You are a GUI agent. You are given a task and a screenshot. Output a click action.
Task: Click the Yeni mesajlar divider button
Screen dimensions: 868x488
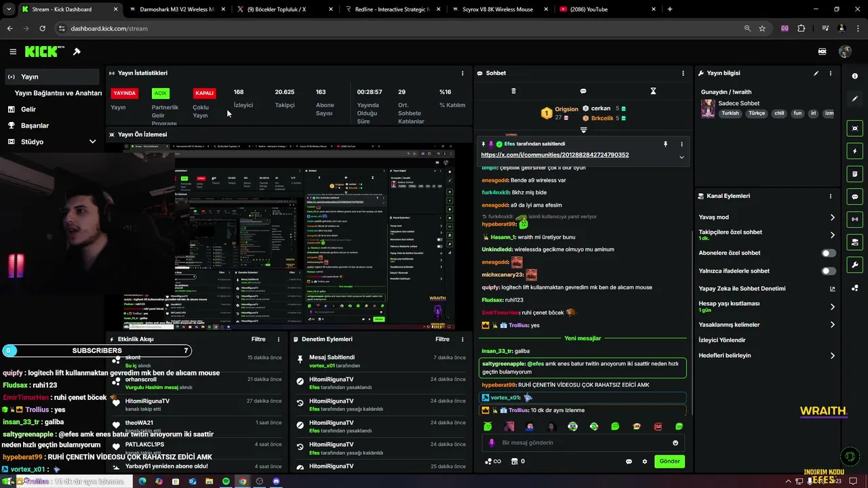coord(583,338)
